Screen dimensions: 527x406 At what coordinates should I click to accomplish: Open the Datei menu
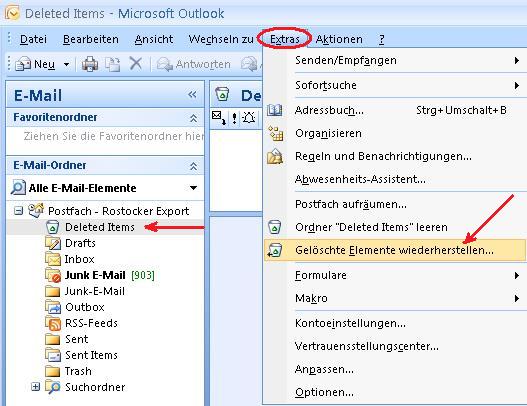33,39
